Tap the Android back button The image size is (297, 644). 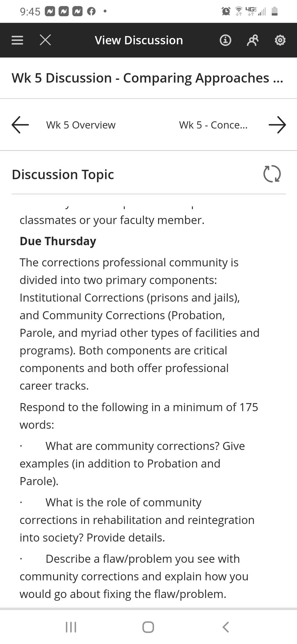pos(225,627)
